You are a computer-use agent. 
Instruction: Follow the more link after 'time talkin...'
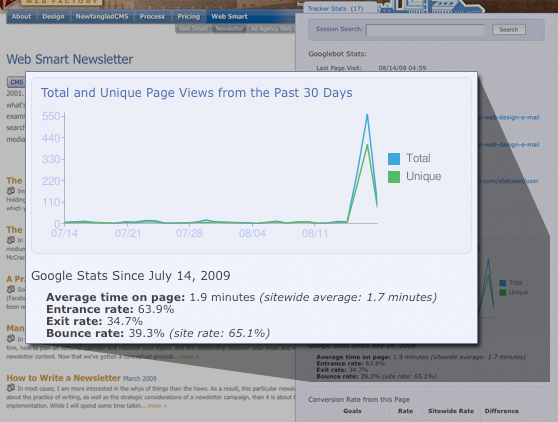157,406
